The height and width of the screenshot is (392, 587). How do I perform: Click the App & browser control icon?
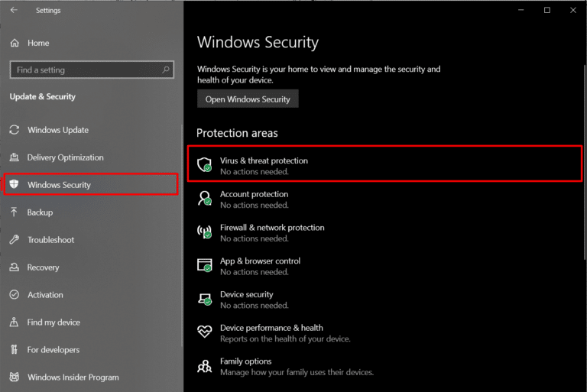pos(204,265)
